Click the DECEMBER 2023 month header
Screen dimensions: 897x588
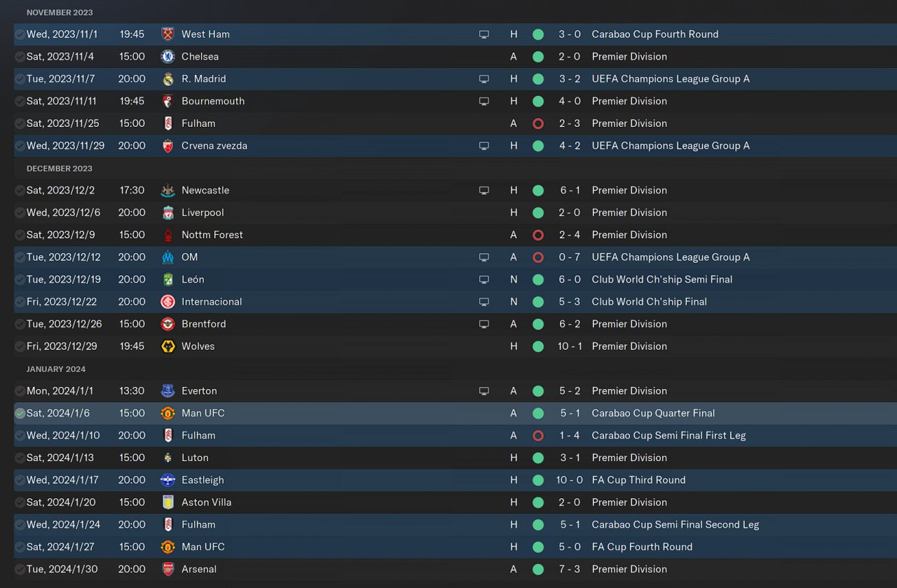coord(60,169)
